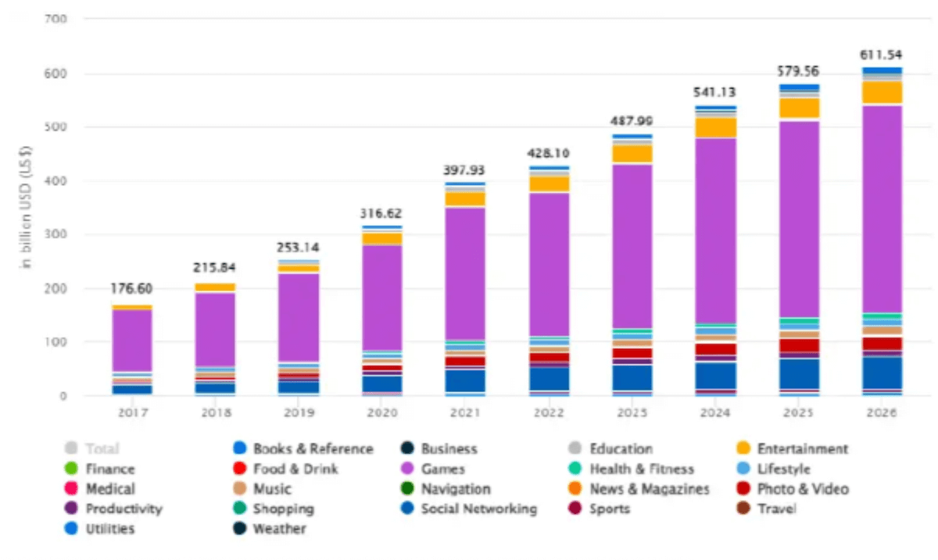Click the purple Games segment in 2020 bar
The image size is (938, 560).
[382, 297]
